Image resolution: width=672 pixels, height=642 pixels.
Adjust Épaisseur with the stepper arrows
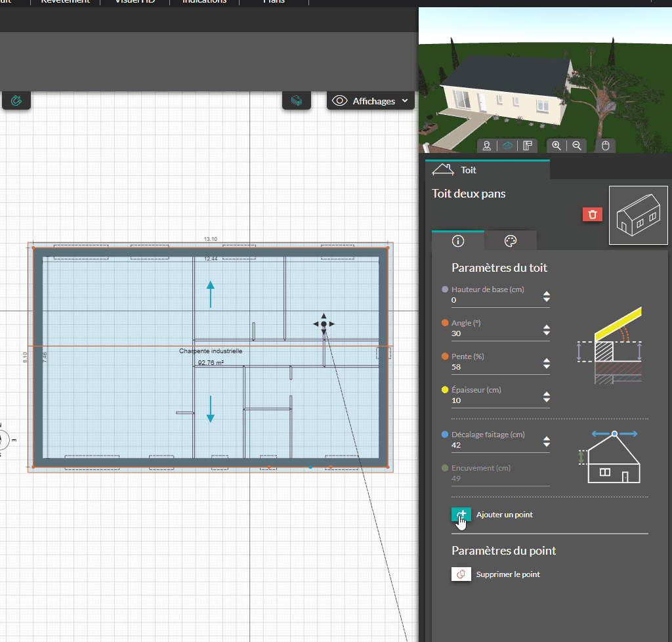coord(547,397)
